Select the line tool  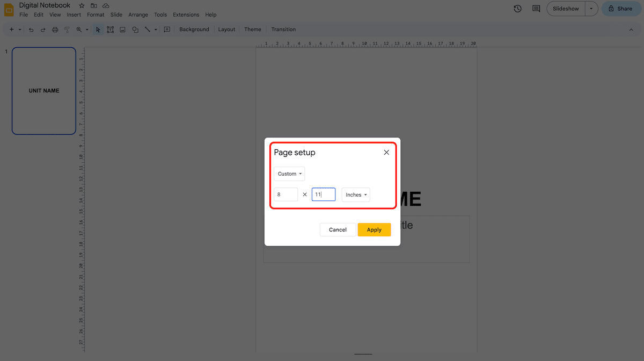148,30
